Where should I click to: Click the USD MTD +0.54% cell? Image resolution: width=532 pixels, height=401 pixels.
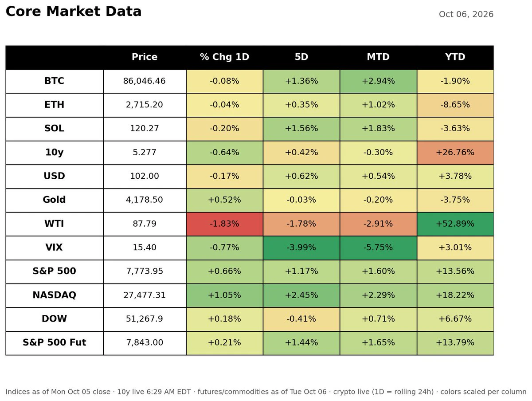tap(378, 177)
